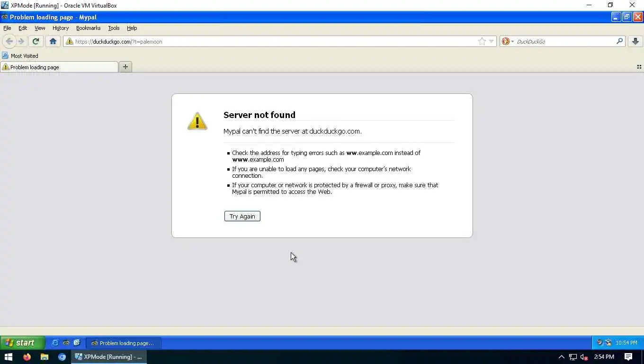Open the Bookmarks menu
This screenshot has width=644, height=364.
tap(88, 28)
